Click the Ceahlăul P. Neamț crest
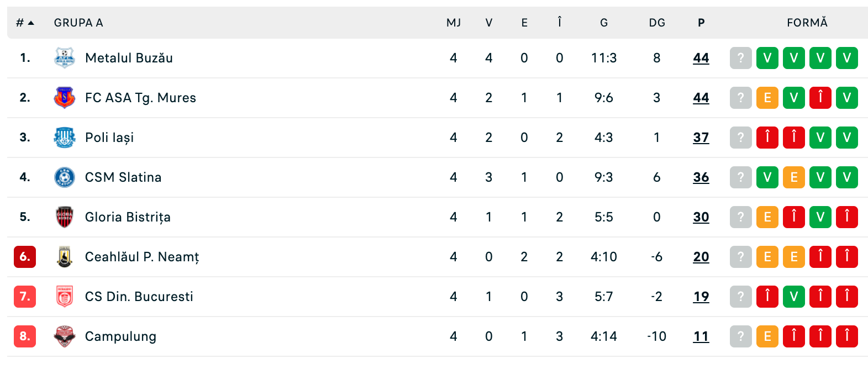The height and width of the screenshot is (369, 868). tap(65, 257)
